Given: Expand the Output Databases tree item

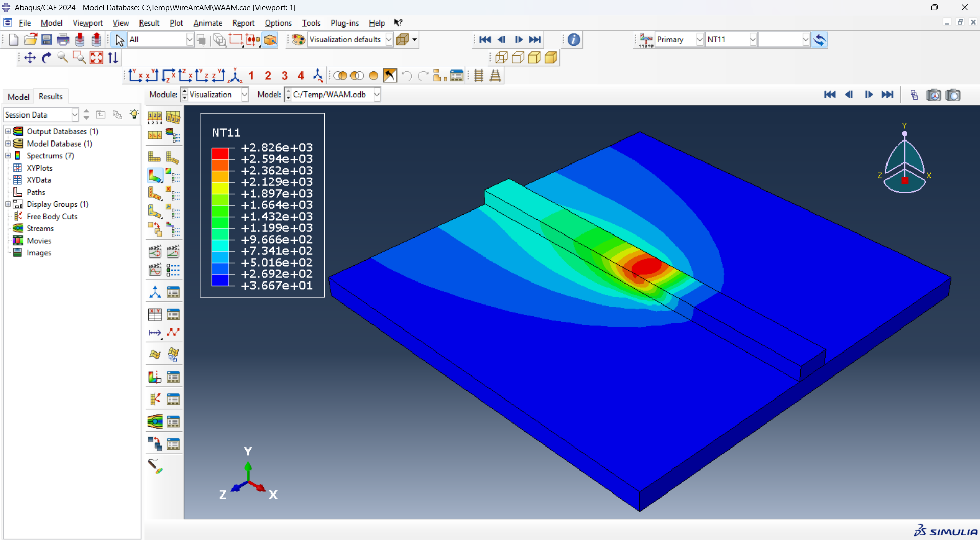Looking at the screenshot, I should [x=7, y=131].
